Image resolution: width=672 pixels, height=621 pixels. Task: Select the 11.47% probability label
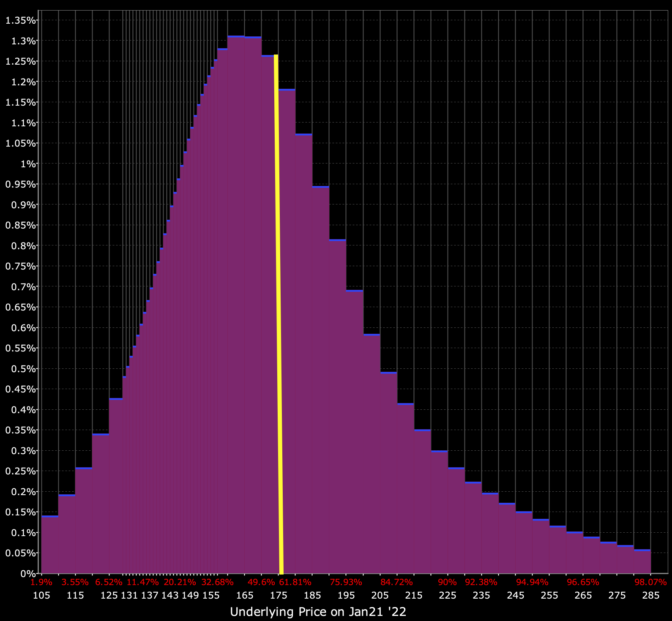click(143, 582)
